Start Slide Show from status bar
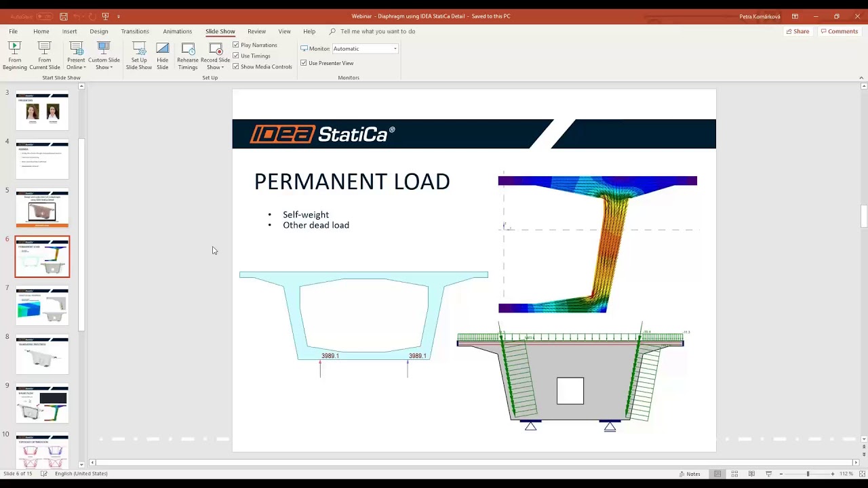This screenshot has width=868, height=488. (768, 474)
